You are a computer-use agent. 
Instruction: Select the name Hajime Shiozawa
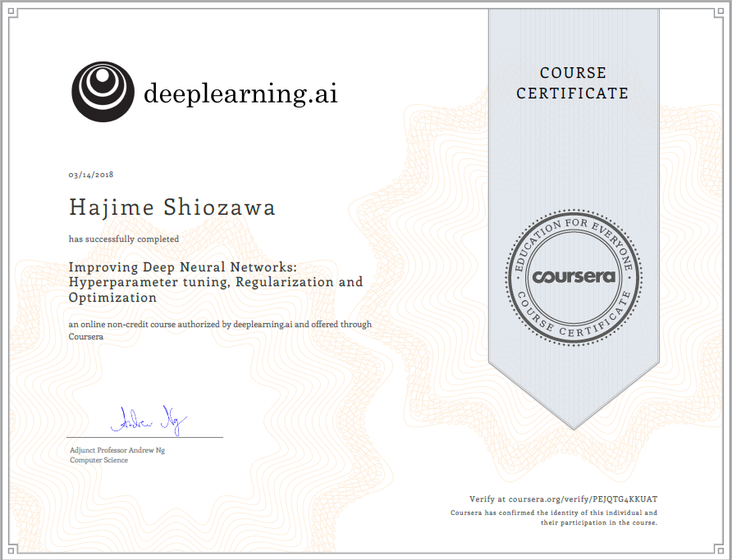[172, 207]
